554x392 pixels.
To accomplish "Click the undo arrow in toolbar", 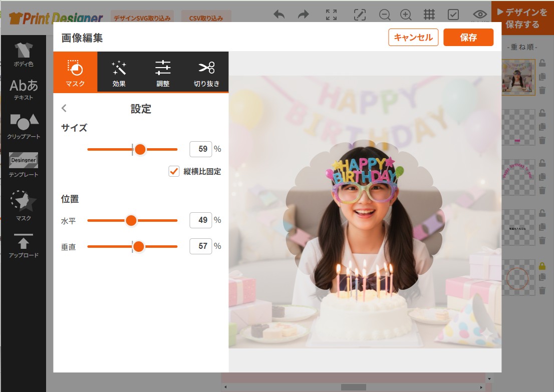I will 279,15.
